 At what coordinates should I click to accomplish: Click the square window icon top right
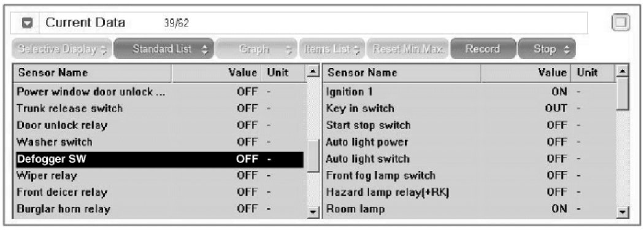(x=621, y=23)
